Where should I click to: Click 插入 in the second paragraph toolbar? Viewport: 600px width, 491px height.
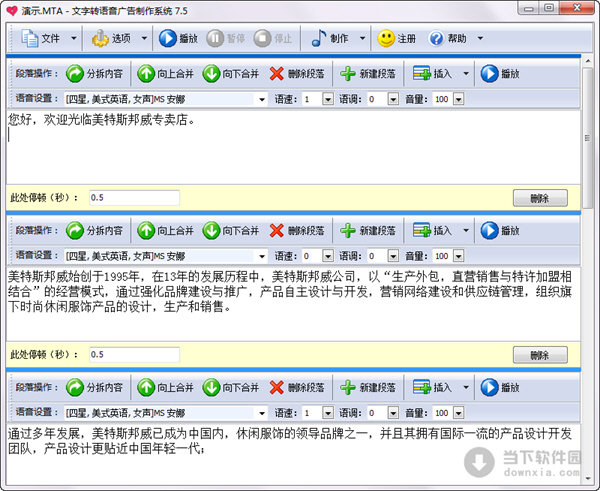(x=432, y=231)
